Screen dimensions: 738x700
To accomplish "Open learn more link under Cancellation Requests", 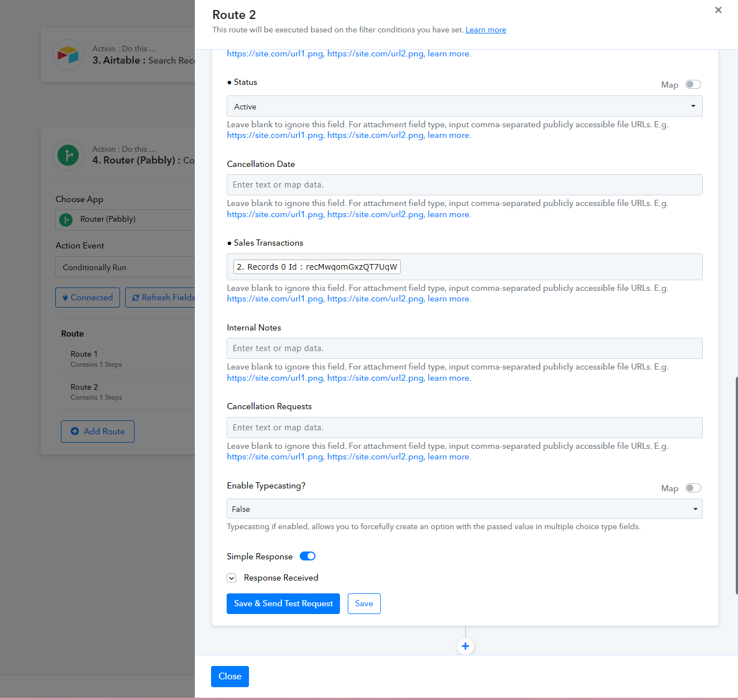I will pos(448,457).
